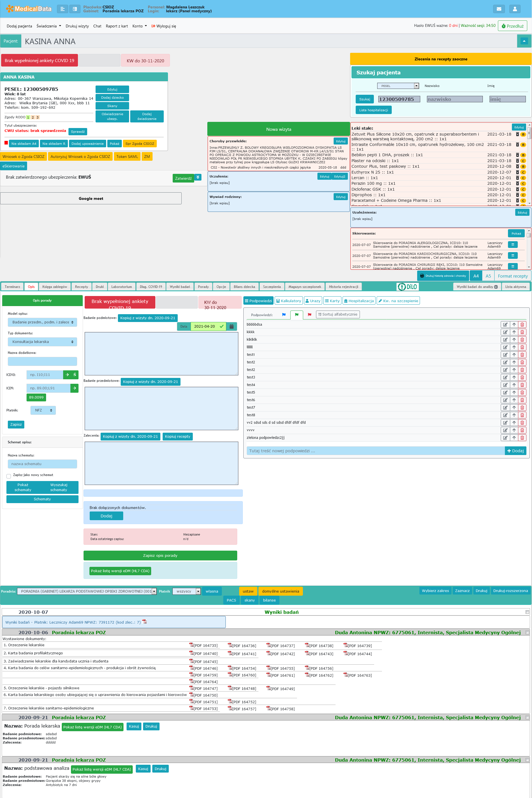Move 'kkkk' suggestion up with arrow
This screenshot has width=532, height=798.
(514, 332)
